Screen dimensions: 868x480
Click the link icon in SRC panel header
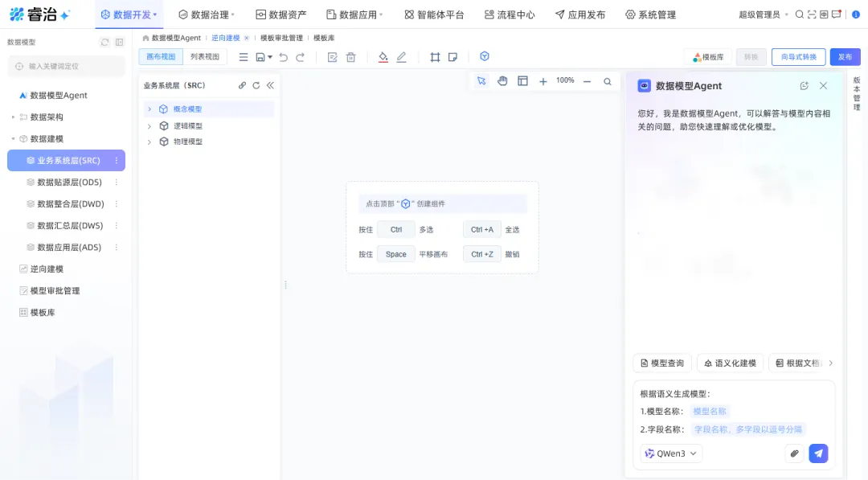click(x=242, y=85)
